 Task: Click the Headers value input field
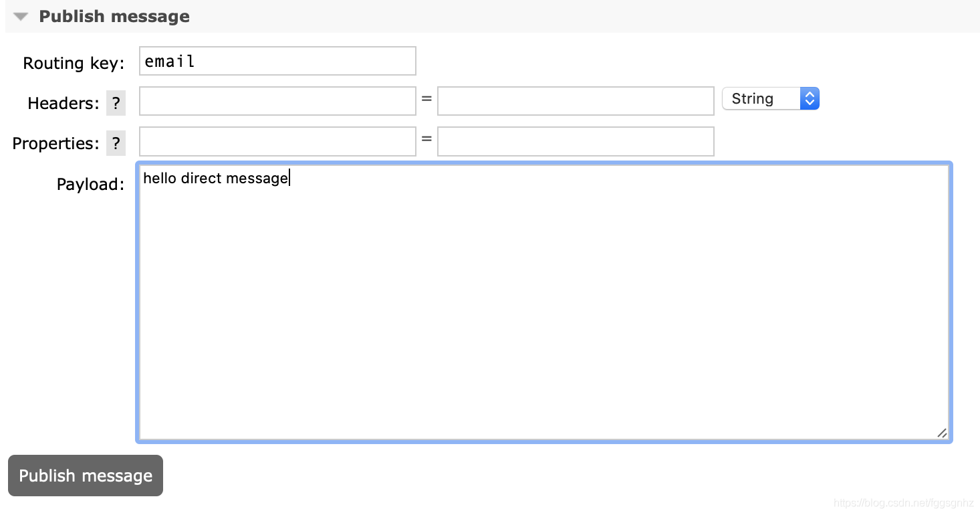(x=576, y=101)
